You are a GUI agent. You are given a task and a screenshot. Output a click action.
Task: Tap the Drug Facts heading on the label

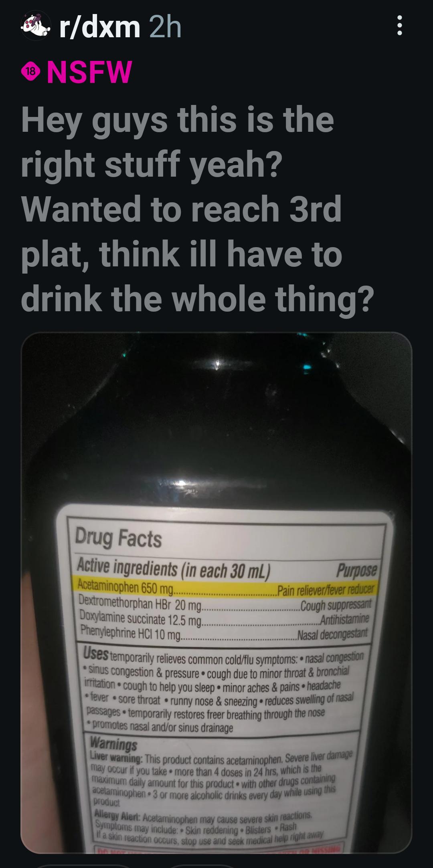(119, 538)
